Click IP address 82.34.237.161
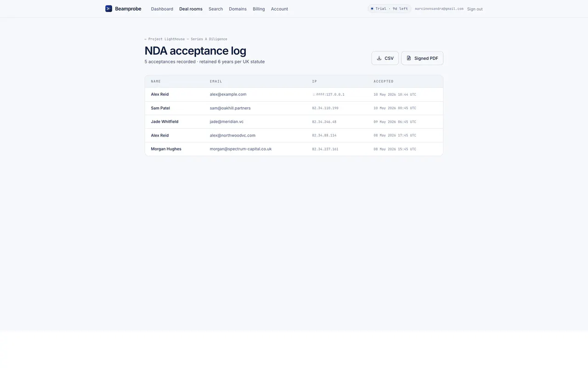This screenshot has width=588, height=368. 325,149
